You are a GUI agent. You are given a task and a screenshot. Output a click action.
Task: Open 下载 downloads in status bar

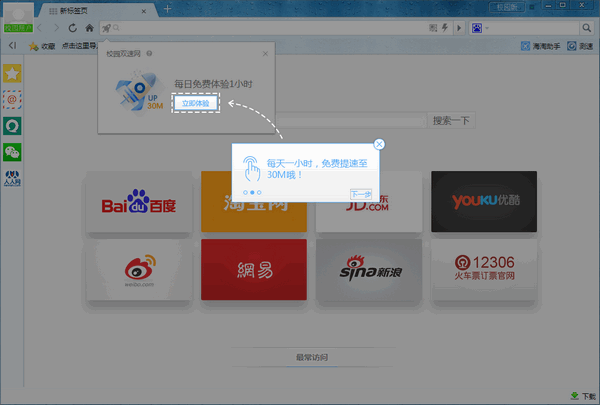[581, 396]
